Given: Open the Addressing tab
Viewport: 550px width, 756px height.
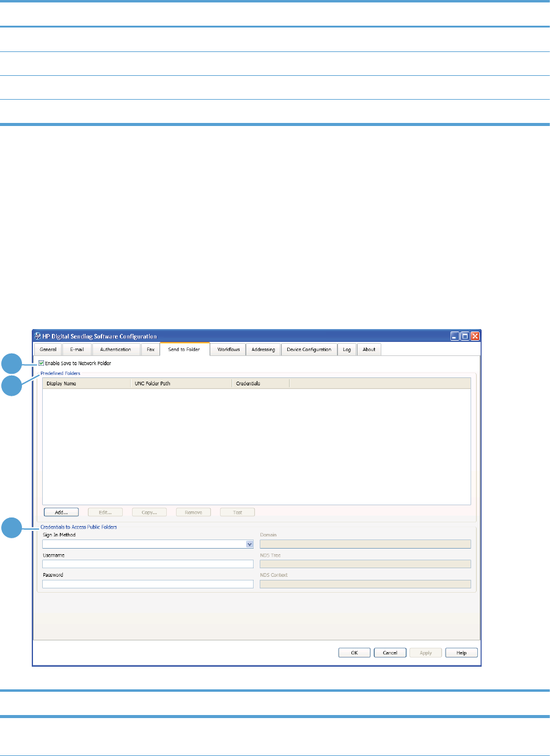Looking at the screenshot, I should (264, 349).
